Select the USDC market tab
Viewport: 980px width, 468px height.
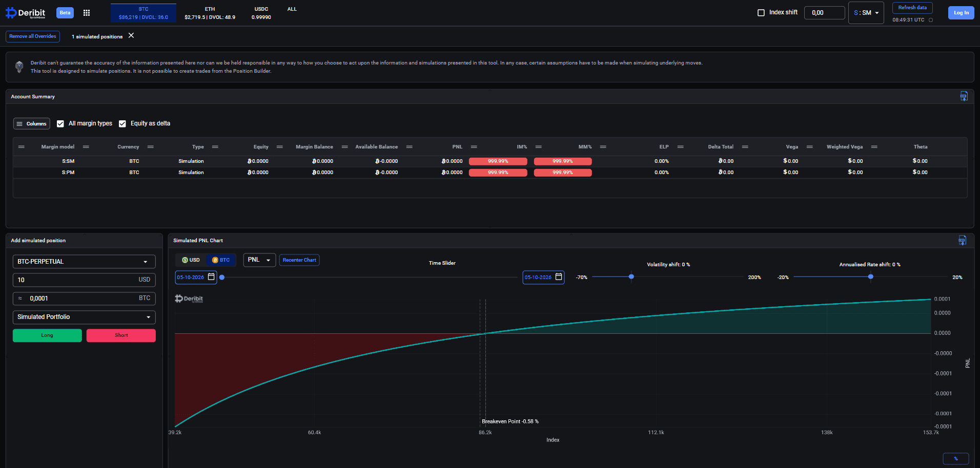tap(261, 13)
